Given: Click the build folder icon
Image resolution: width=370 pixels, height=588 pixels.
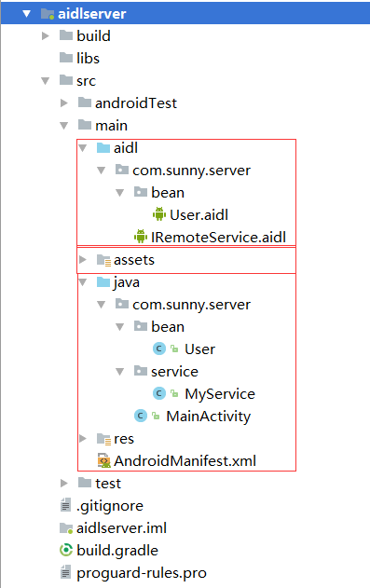Looking at the screenshot, I should click(66, 35).
